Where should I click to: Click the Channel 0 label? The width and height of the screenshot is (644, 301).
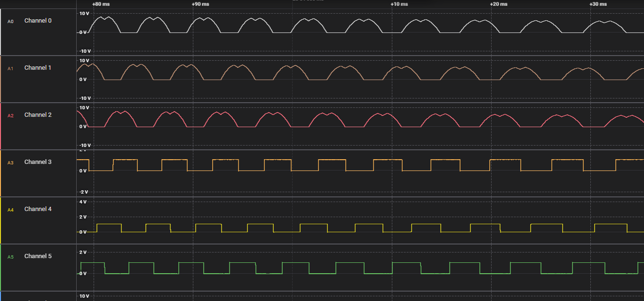pyautogui.click(x=38, y=21)
